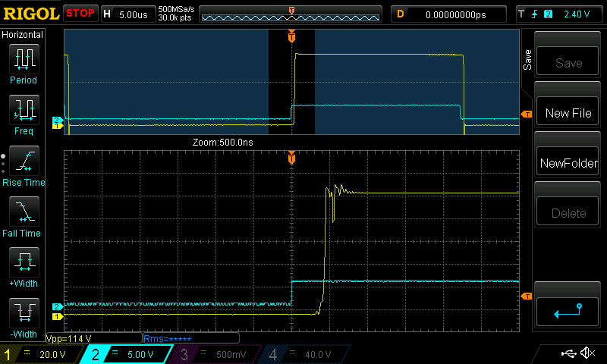This screenshot has width=607, height=364.
Task: Enable channel 3 500mV indicator
Action: (x=216, y=354)
